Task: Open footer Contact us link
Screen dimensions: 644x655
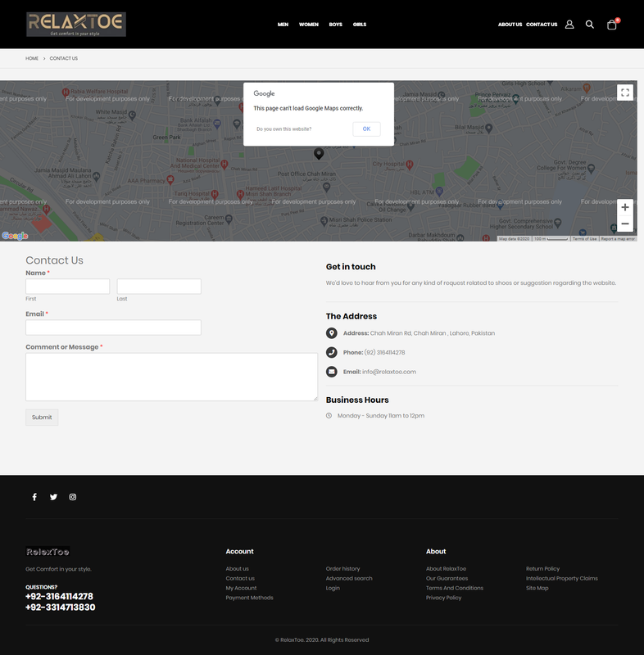Action: (240, 579)
